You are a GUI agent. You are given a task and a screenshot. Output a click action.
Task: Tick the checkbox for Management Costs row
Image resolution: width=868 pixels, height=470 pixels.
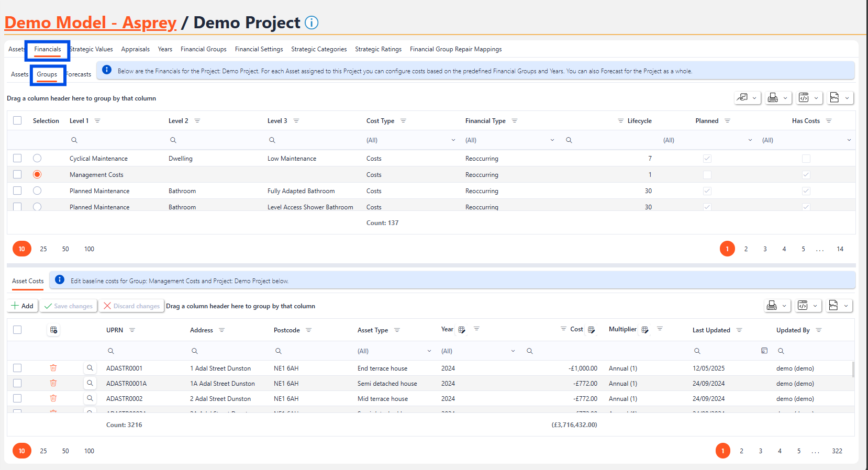(x=17, y=174)
